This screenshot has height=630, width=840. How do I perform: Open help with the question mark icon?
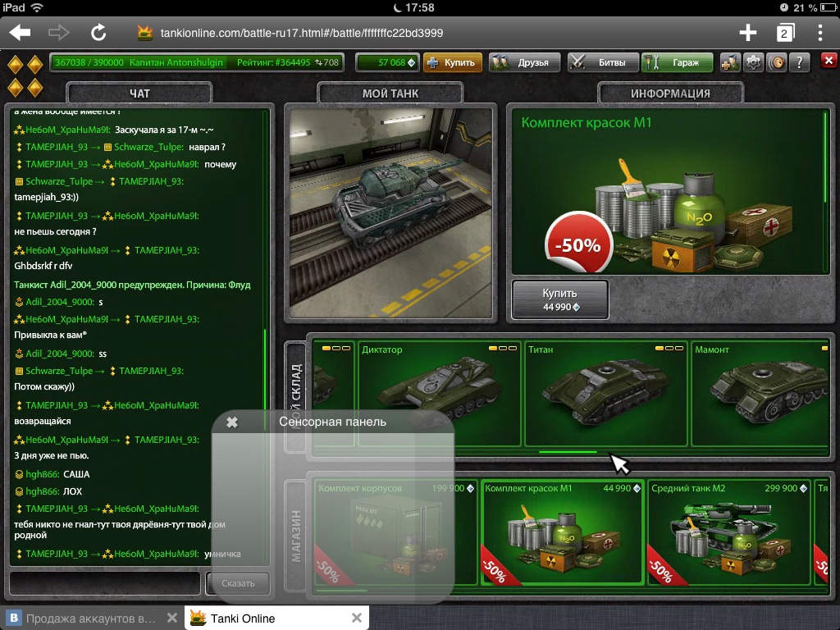point(800,62)
